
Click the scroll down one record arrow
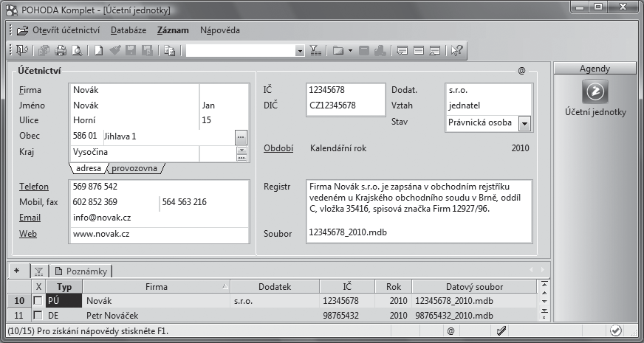coord(544,302)
